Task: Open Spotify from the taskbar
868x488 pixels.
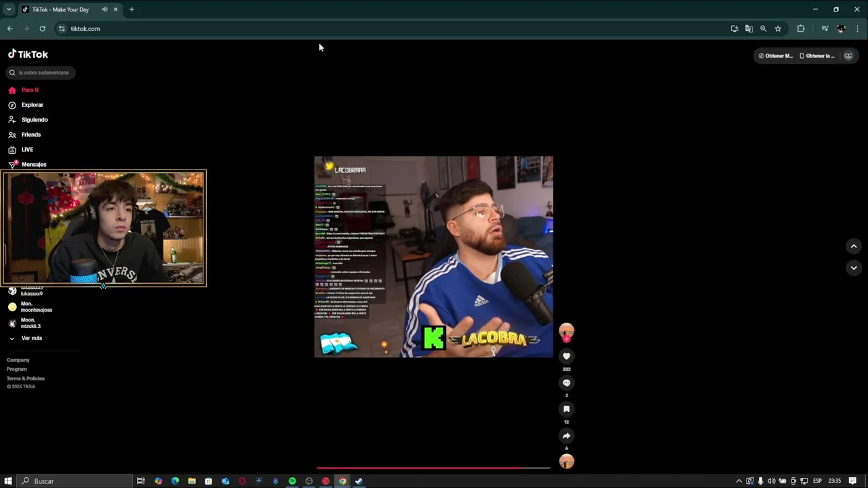Action: (292, 481)
